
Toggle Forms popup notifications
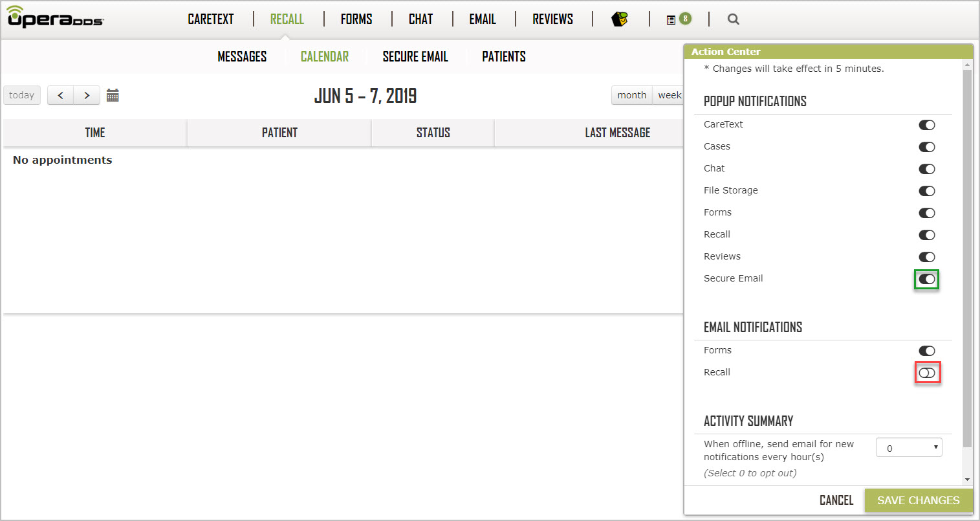pyautogui.click(x=927, y=213)
